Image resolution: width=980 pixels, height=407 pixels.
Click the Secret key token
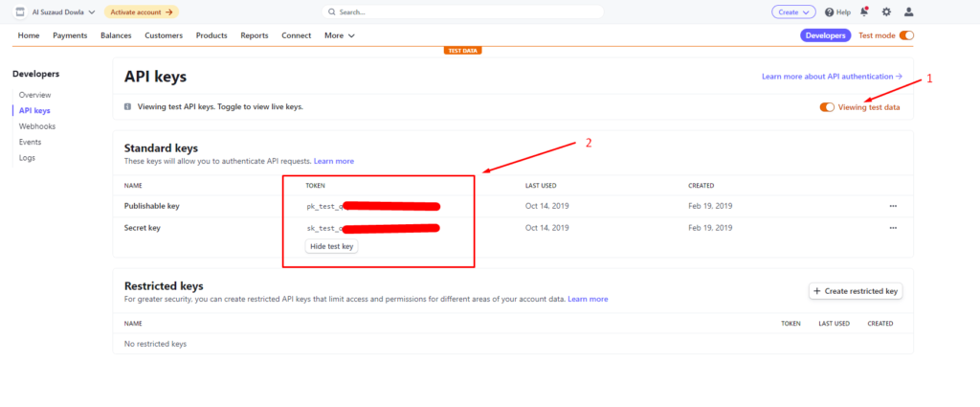pos(373,228)
